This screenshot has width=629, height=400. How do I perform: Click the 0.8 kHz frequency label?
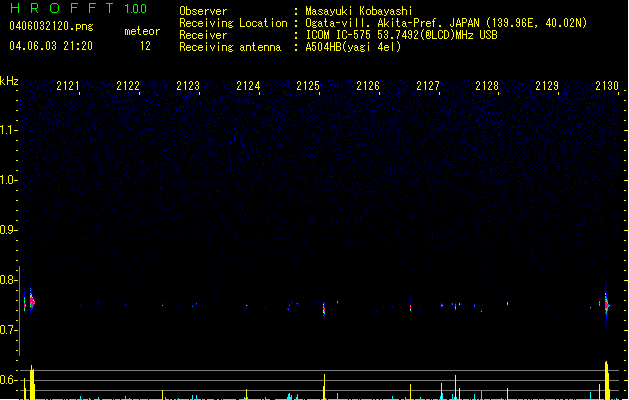click(x=8, y=280)
